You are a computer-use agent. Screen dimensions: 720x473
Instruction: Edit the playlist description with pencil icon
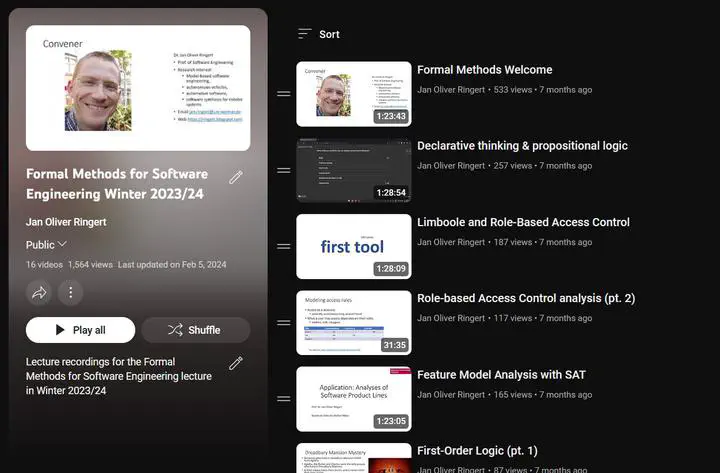236,363
